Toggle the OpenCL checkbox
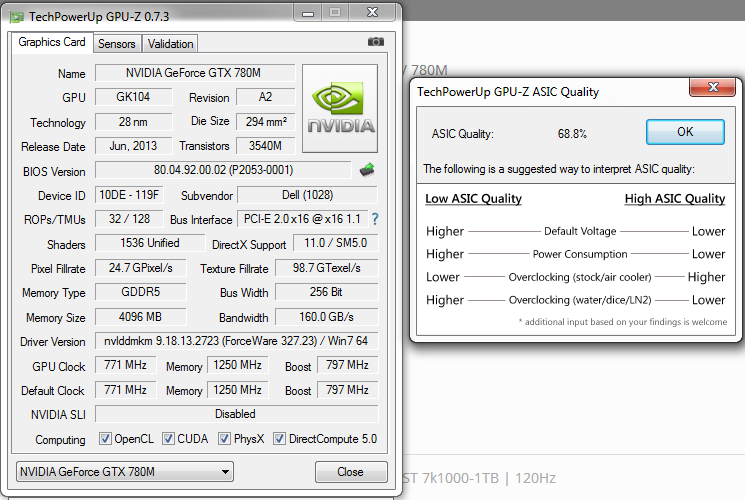The height and width of the screenshot is (500, 745). coord(105,438)
